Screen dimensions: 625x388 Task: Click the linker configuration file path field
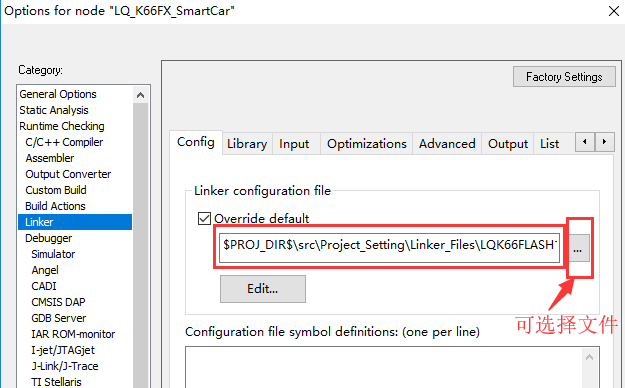(x=389, y=248)
